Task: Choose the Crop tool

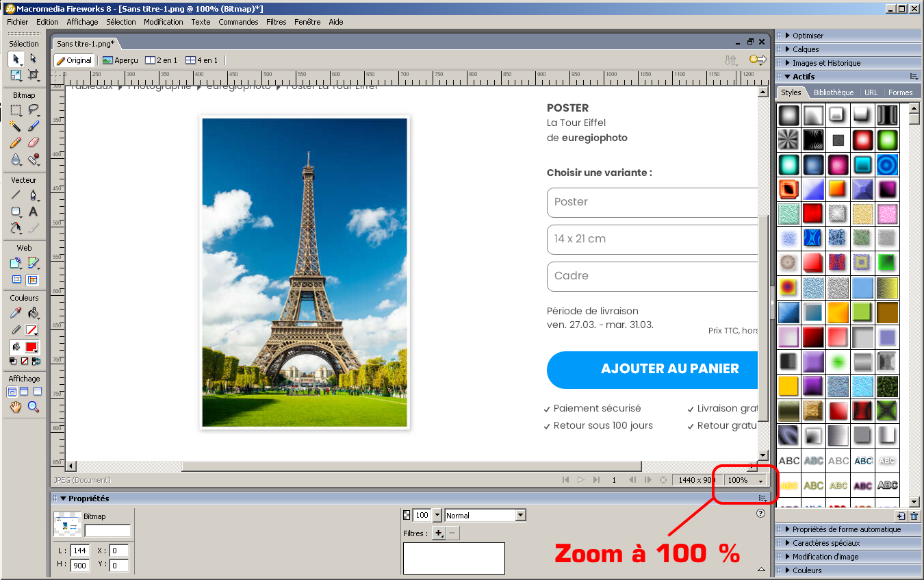Action: 33,75
